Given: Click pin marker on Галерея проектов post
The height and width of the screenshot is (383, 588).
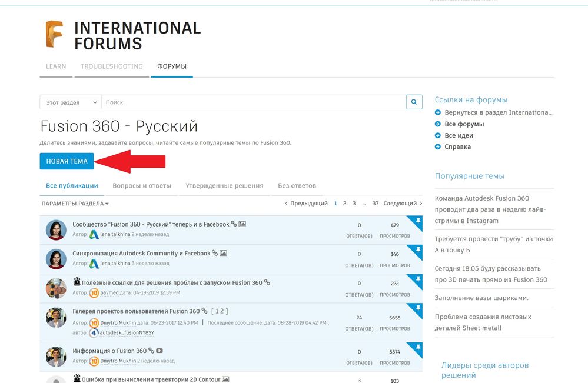Looking at the screenshot, I should click(417, 309).
